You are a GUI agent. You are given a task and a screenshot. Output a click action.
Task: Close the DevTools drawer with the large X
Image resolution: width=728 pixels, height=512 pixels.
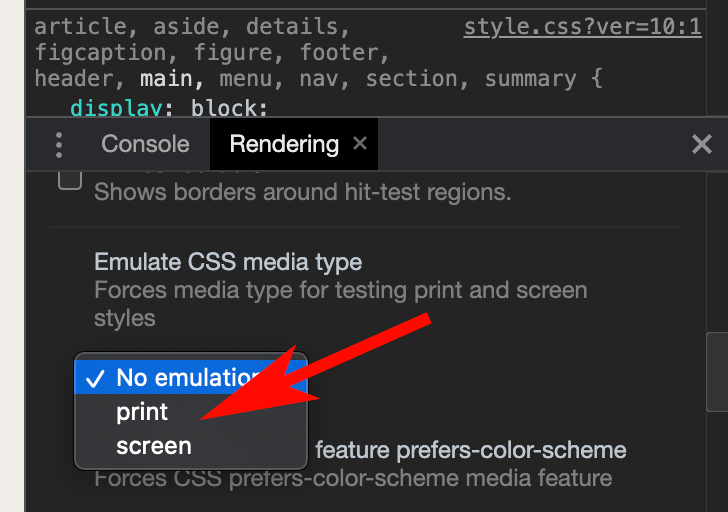click(x=702, y=144)
